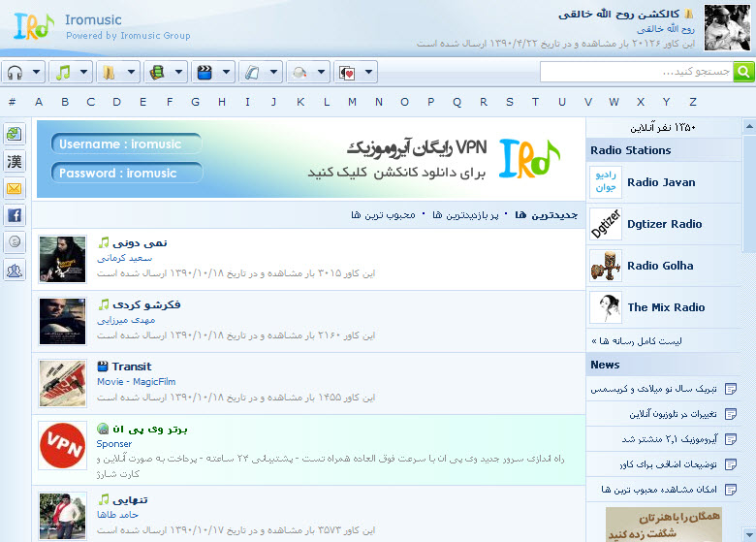This screenshot has height=542, width=756.
Task: Open artist link مهدی میرزایی
Action: (126, 320)
